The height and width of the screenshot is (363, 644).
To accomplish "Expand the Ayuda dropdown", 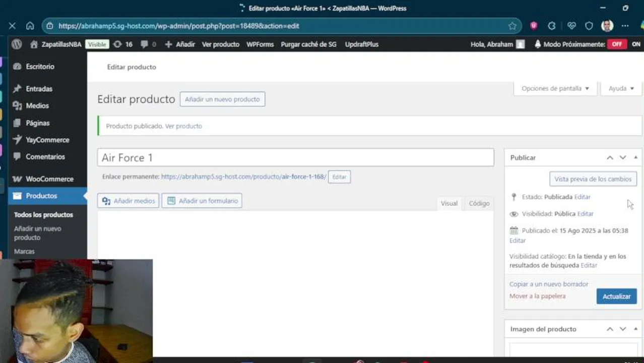I will (x=621, y=88).
